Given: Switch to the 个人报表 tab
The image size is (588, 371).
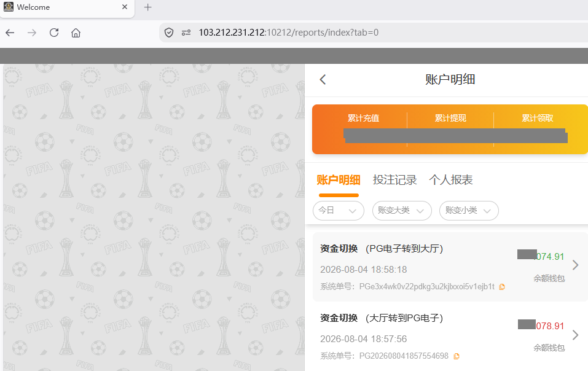Looking at the screenshot, I should coord(451,180).
